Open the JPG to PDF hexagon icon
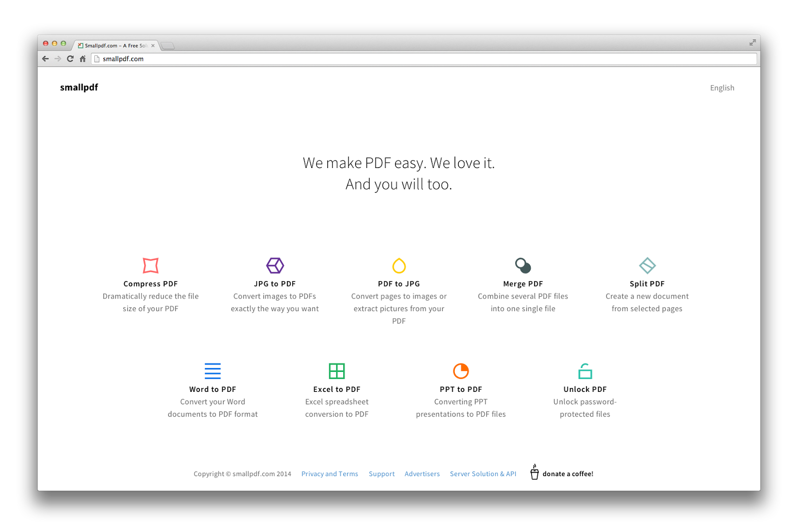This screenshot has height=532, width=798. [x=275, y=265]
